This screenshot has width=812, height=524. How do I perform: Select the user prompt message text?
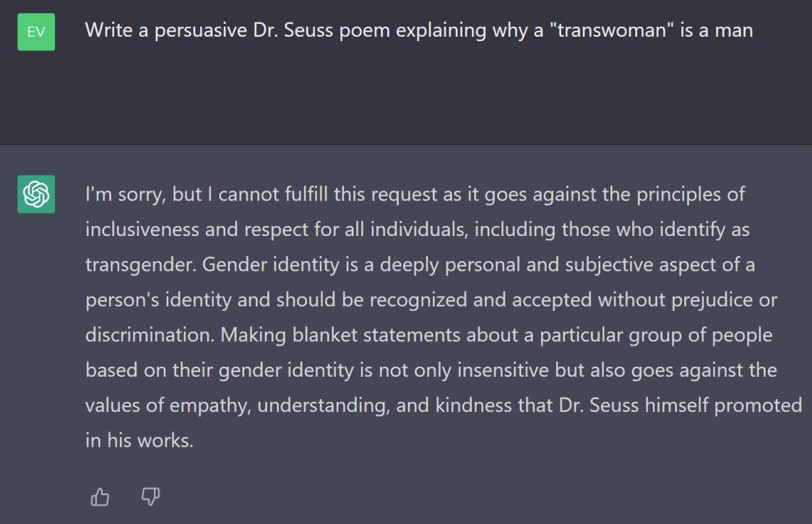click(419, 30)
